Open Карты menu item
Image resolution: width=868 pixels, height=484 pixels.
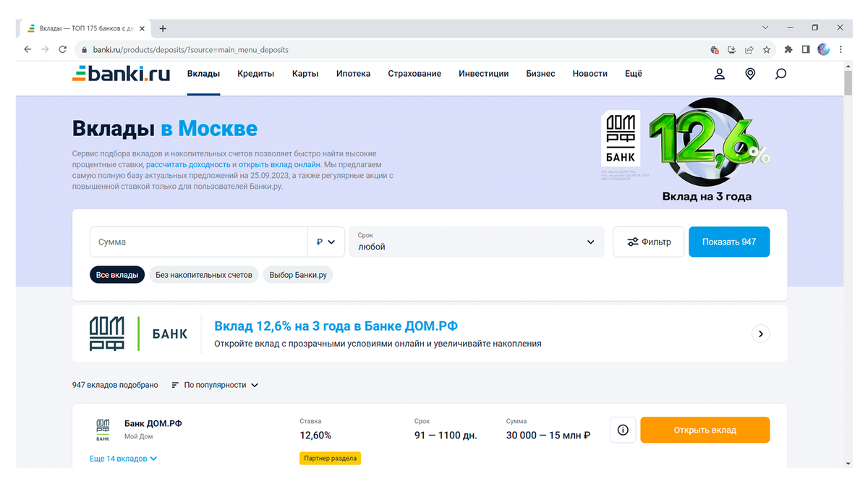[x=305, y=74]
